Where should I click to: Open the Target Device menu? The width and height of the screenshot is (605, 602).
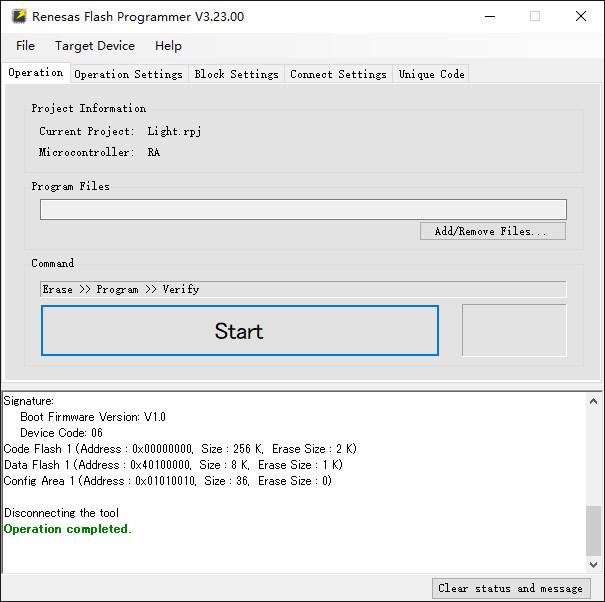(x=95, y=46)
